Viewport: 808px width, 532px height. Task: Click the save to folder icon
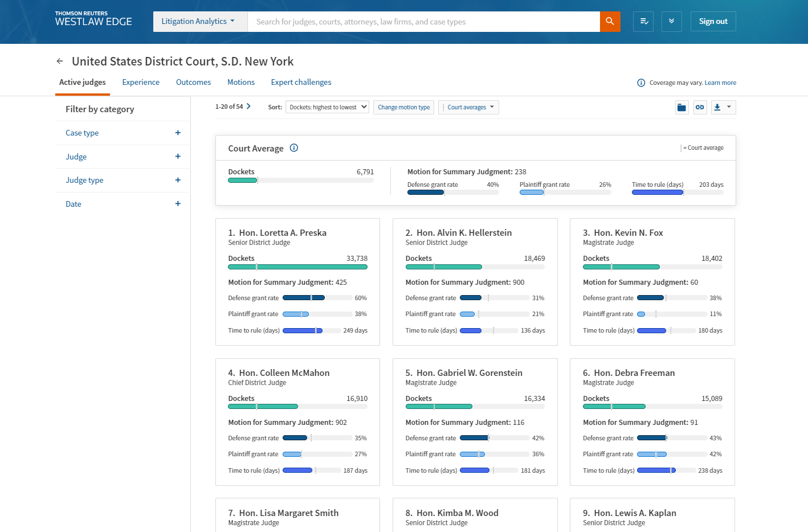(682, 108)
